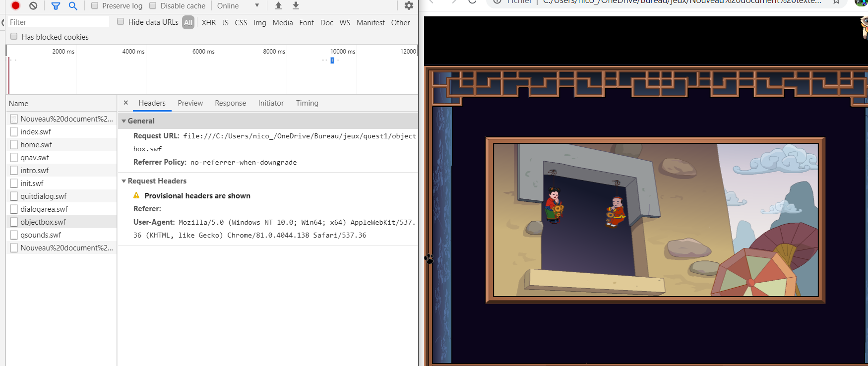This screenshot has width=868, height=366.
Task: Switch to Preview tab
Action: click(x=190, y=103)
